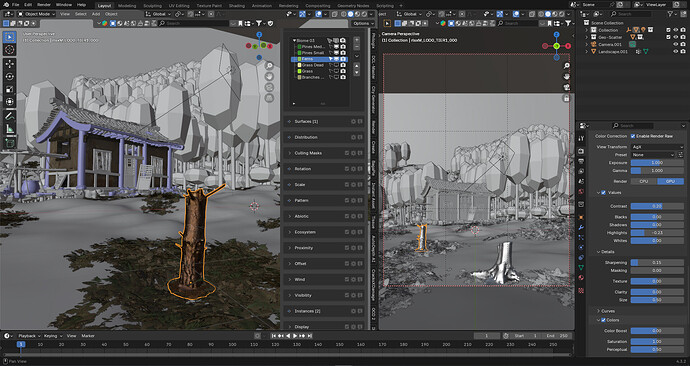Hide Camera.001 via eye icon

(675, 44)
